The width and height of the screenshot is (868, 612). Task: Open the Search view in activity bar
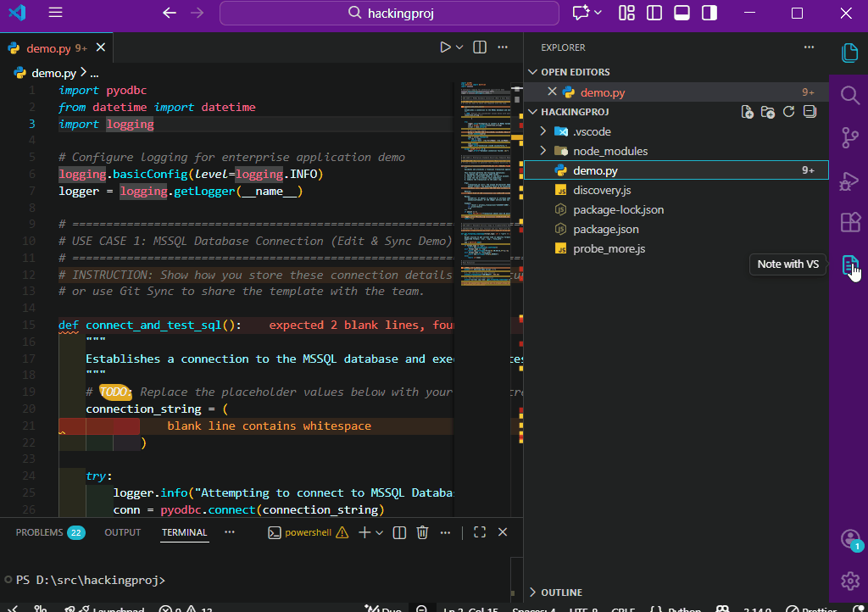coord(849,93)
